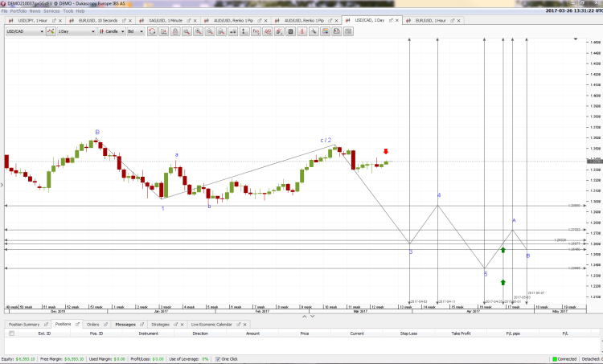Detach the Positions panel tab
The width and height of the screenshot is (603, 364).
77,325
